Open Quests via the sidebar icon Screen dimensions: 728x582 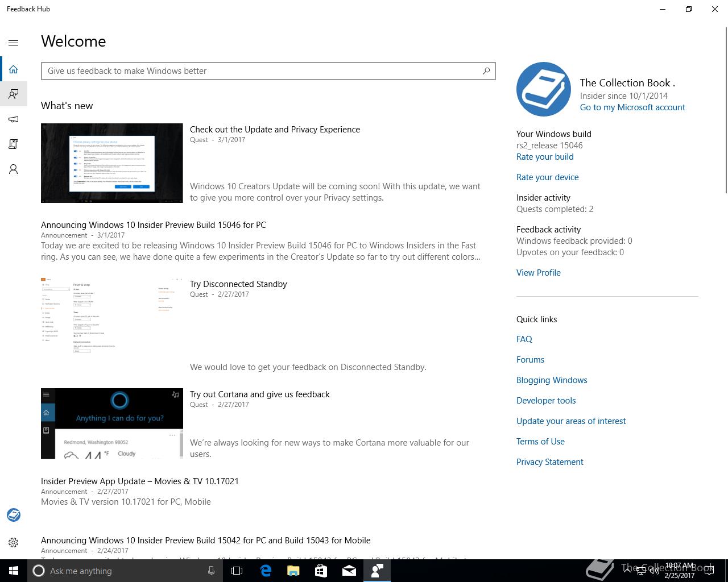(14, 144)
